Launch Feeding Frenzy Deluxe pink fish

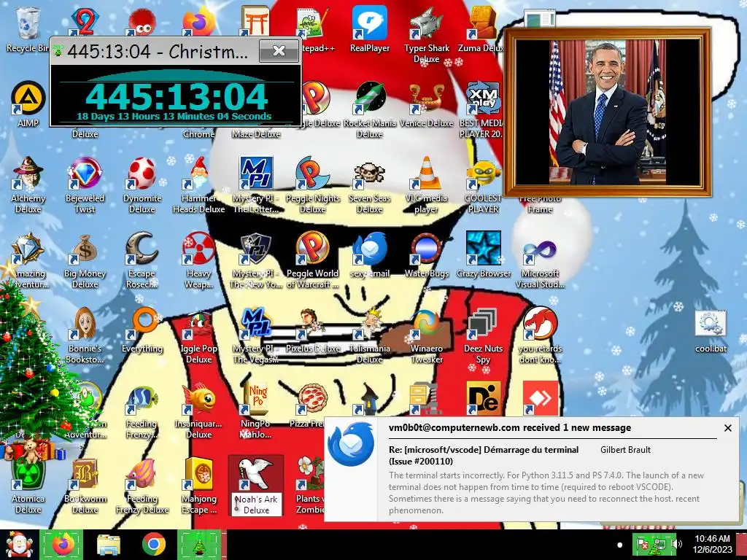[x=142, y=486]
